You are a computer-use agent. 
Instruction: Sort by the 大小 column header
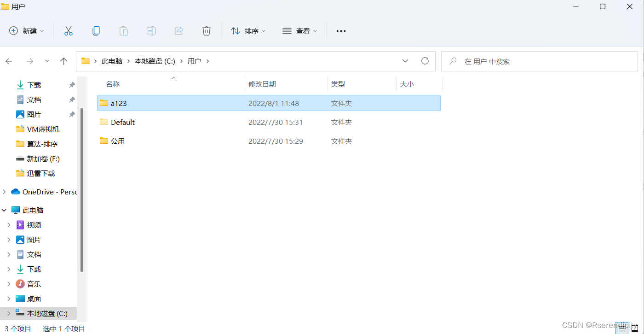[407, 84]
